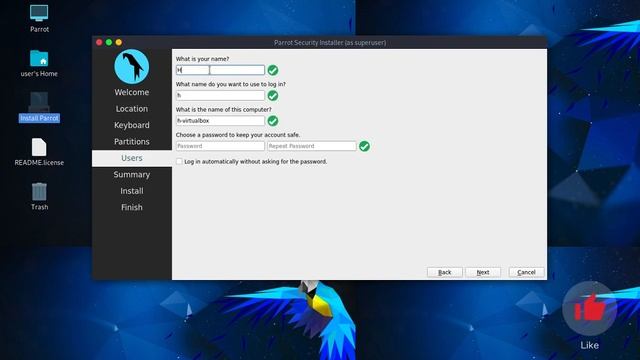Screen dimensions: 640x360
Task: Click the green checkmark beside your name field
Action: 273,70
